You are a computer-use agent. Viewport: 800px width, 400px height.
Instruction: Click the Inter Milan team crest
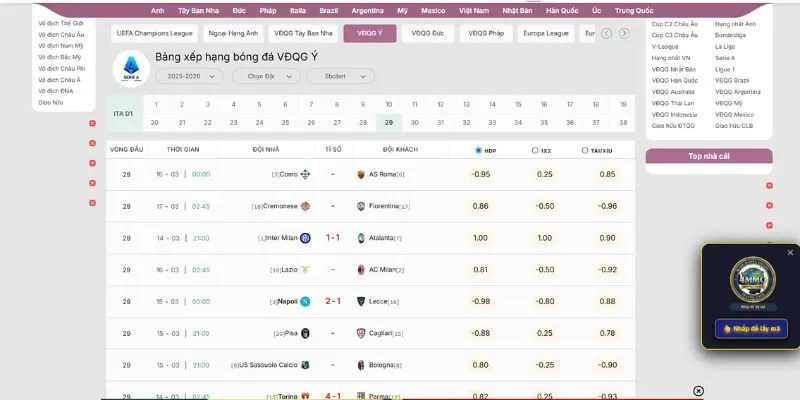coord(306,238)
